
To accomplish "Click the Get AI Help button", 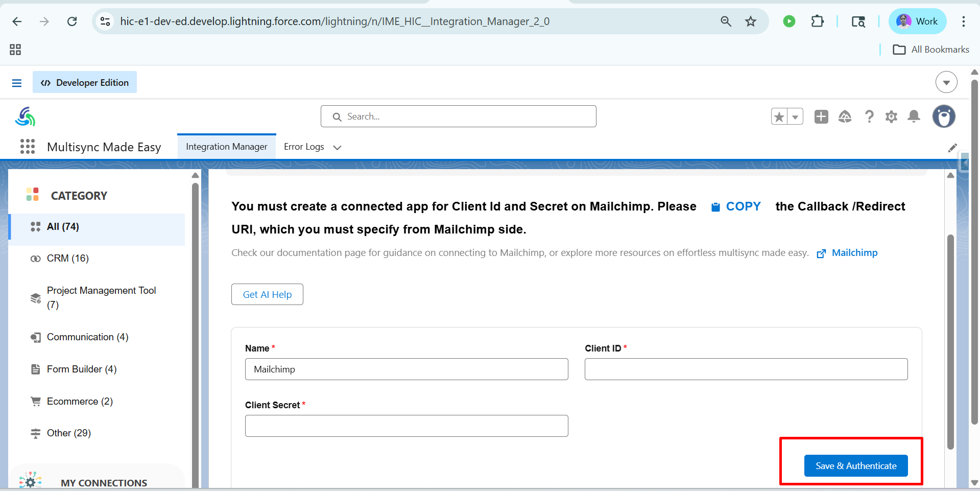I will pyautogui.click(x=267, y=294).
